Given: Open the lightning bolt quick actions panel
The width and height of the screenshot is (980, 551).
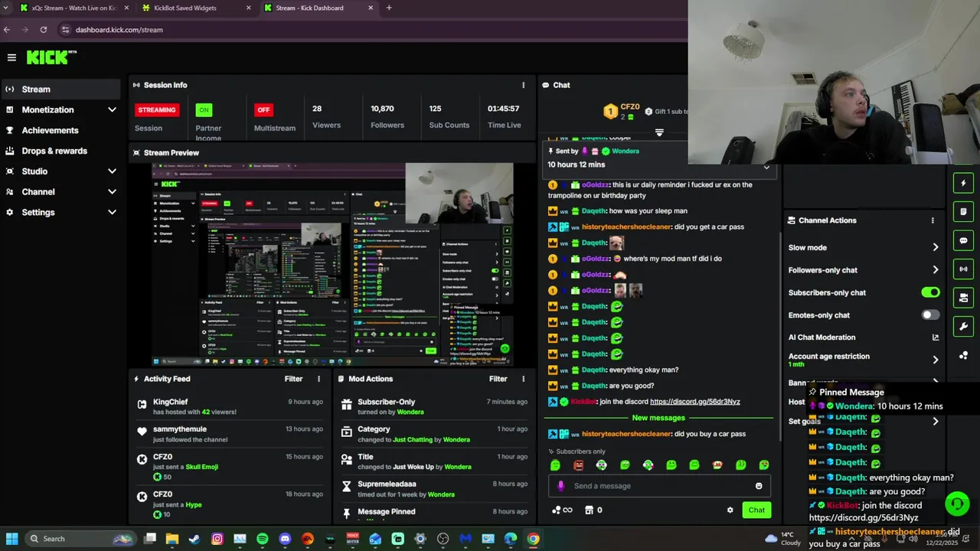Looking at the screenshot, I should (963, 183).
